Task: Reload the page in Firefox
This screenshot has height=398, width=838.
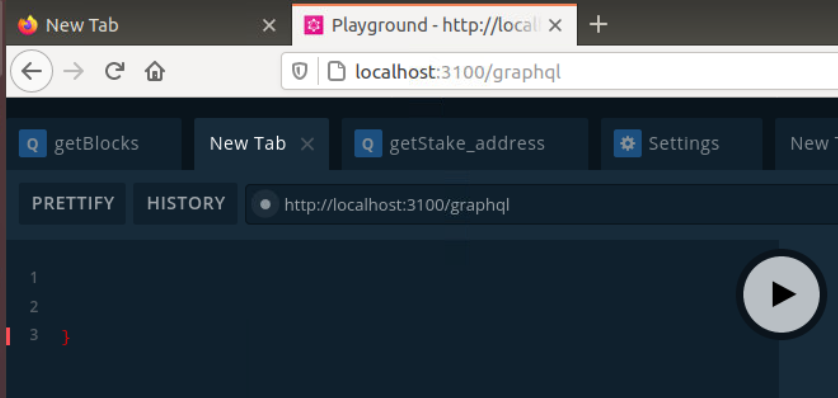Action: [x=114, y=71]
